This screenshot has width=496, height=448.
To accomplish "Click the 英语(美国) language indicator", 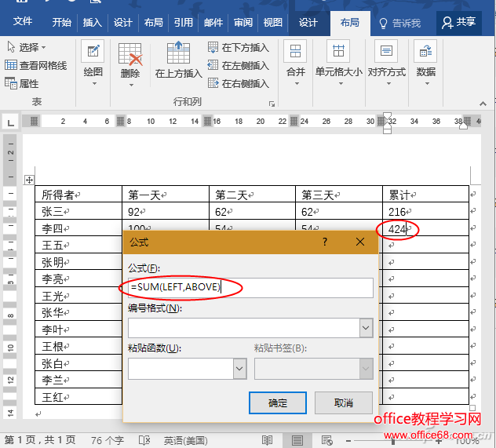I will [x=186, y=440].
